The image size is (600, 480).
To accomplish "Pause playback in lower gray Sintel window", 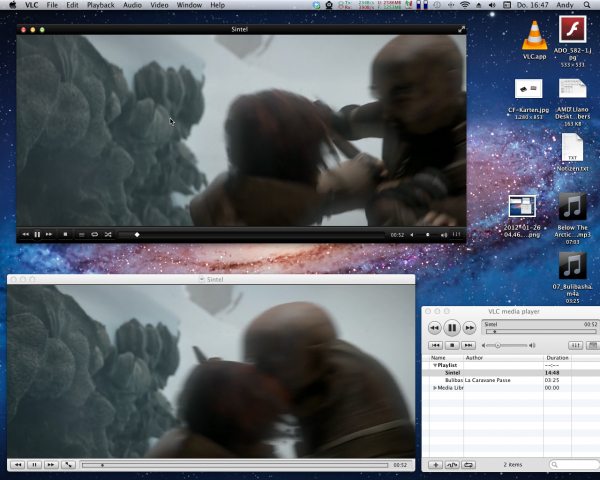I will click(x=34, y=465).
